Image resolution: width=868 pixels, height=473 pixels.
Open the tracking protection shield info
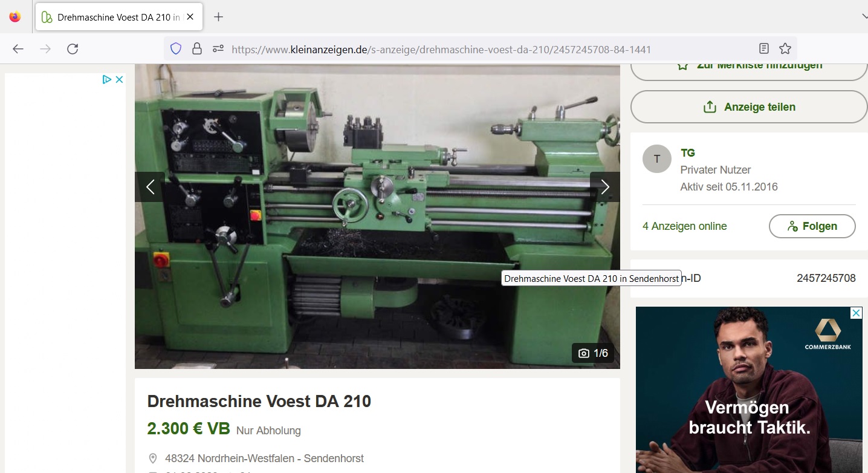point(176,49)
